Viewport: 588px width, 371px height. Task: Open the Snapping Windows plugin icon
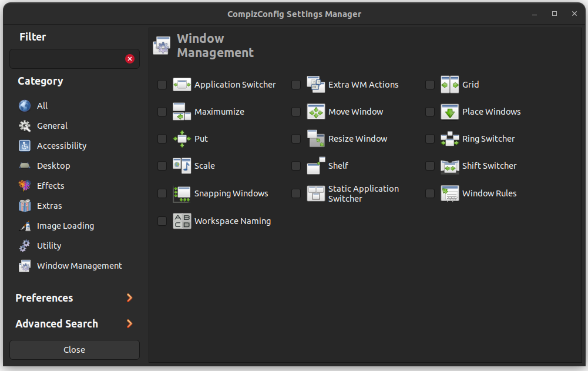pyautogui.click(x=182, y=193)
